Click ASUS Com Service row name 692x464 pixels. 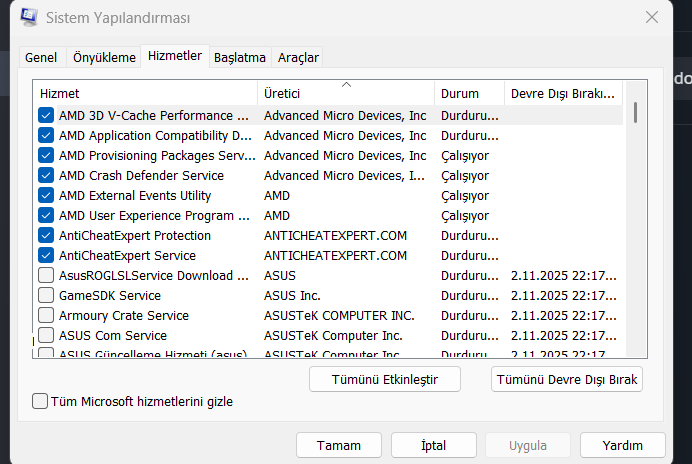coord(113,336)
